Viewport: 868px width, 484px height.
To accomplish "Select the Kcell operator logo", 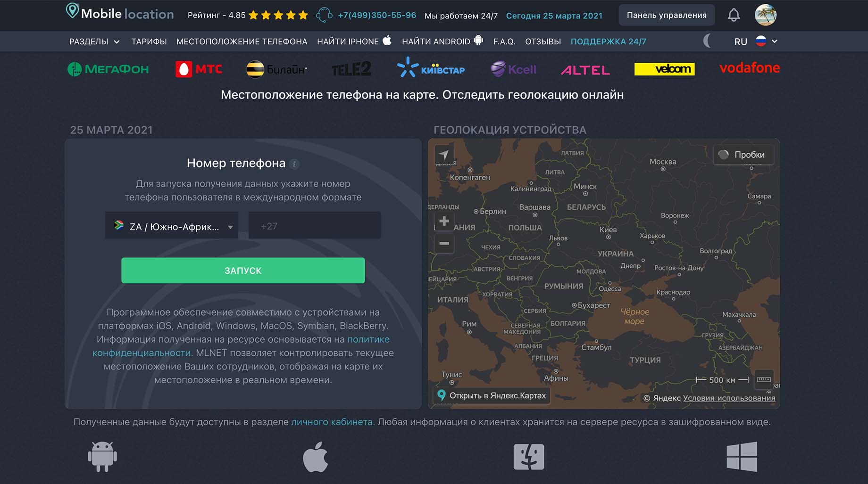I will tap(513, 69).
